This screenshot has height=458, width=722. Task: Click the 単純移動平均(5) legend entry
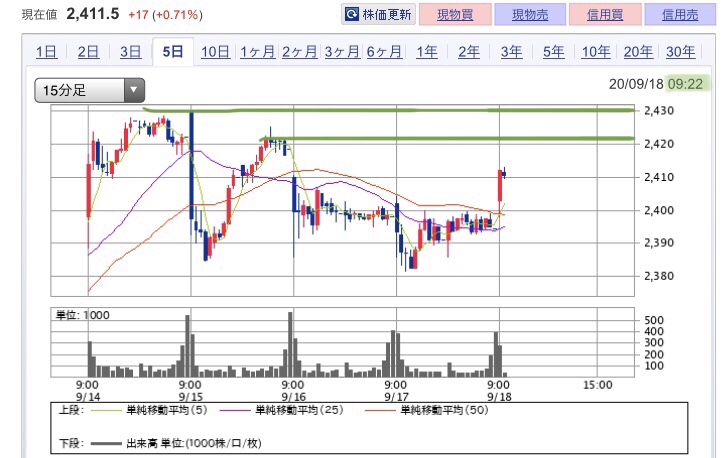[x=149, y=410]
